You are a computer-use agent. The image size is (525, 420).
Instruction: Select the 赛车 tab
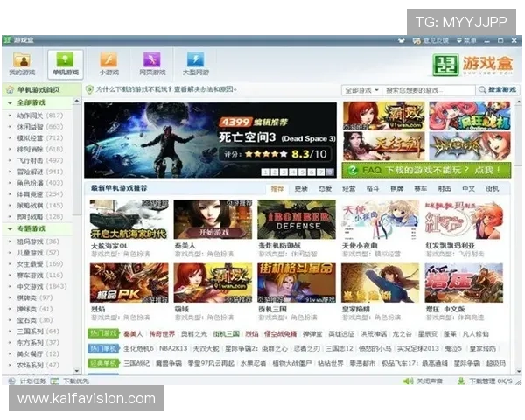click(420, 189)
